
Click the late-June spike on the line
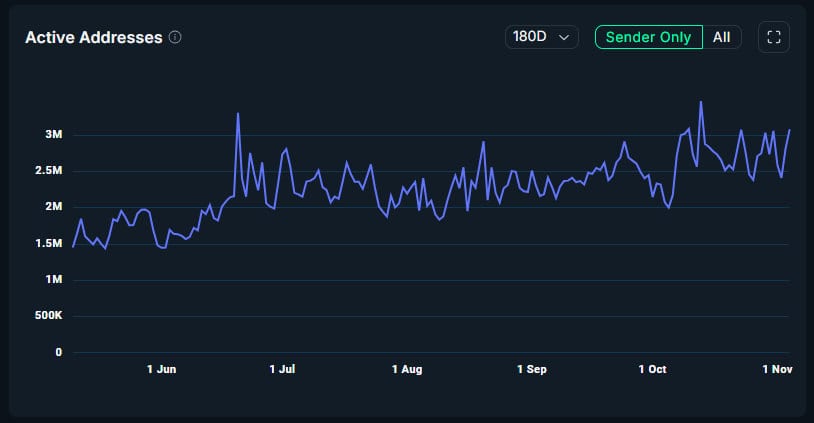pos(237,114)
